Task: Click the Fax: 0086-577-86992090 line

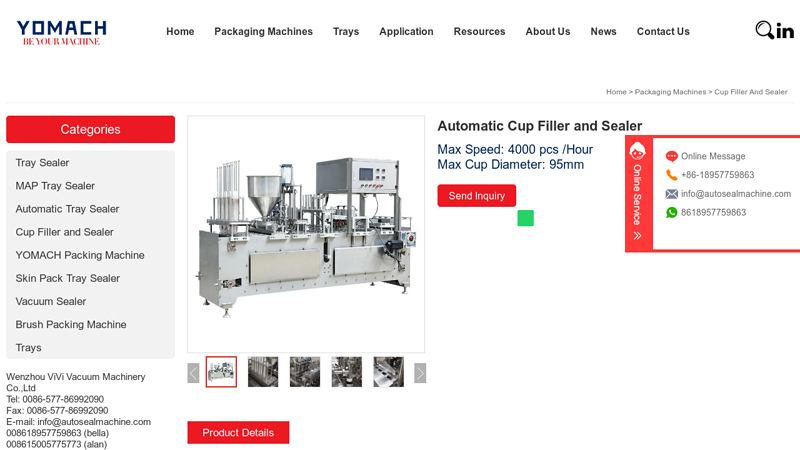Action: point(57,411)
